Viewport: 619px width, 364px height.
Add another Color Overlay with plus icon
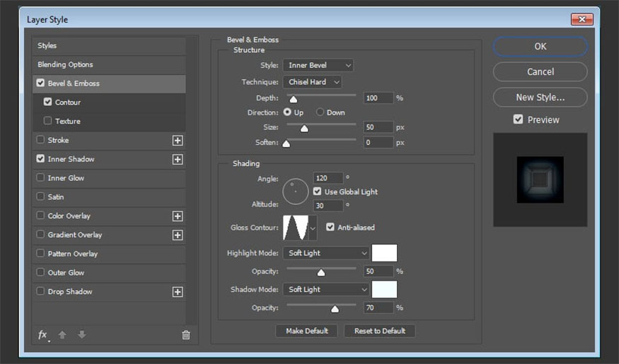click(x=178, y=216)
